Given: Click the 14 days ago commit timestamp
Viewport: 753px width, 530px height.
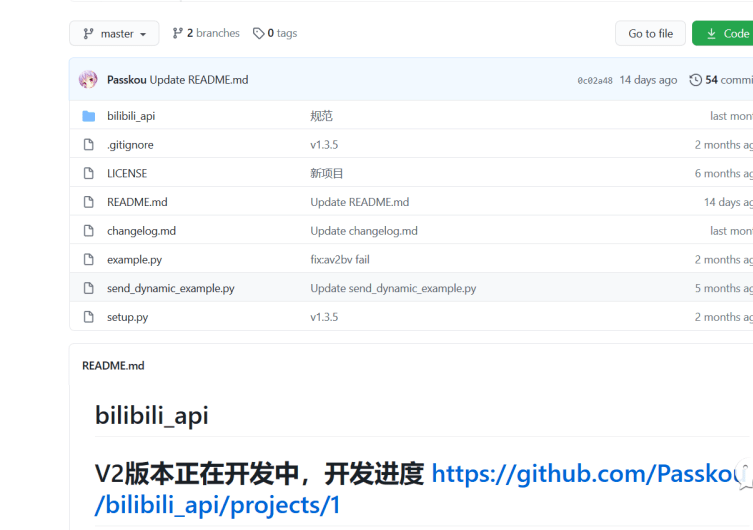Looking at the screenshot, I should [x=648, y=80].
